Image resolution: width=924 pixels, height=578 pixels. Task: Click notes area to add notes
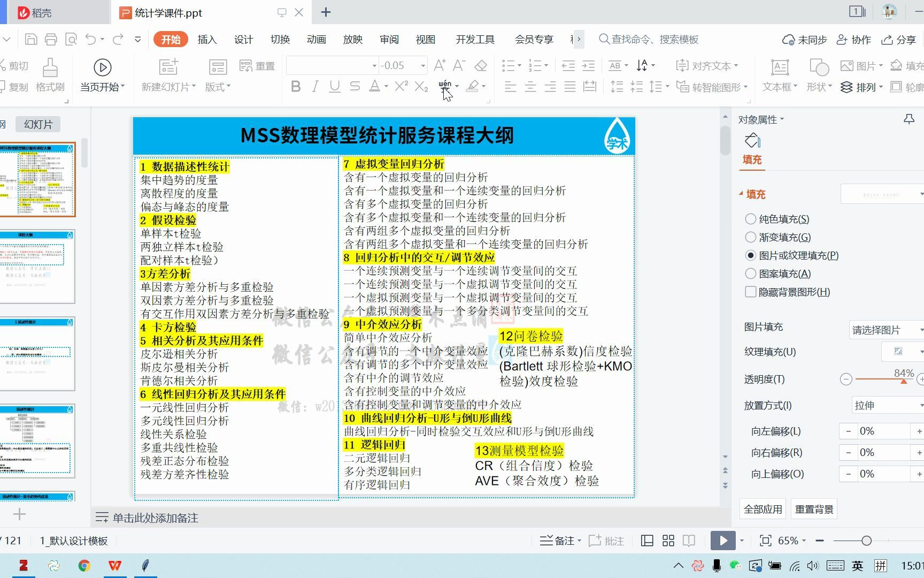[155, 518]
